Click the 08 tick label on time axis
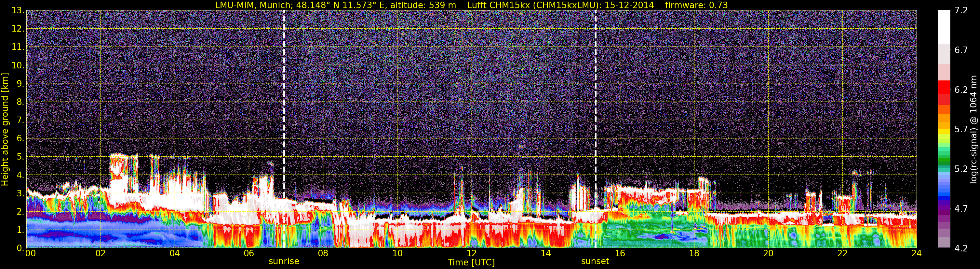Image resolution: width=980 pixels, height=269 pixels. click(323, 254)
